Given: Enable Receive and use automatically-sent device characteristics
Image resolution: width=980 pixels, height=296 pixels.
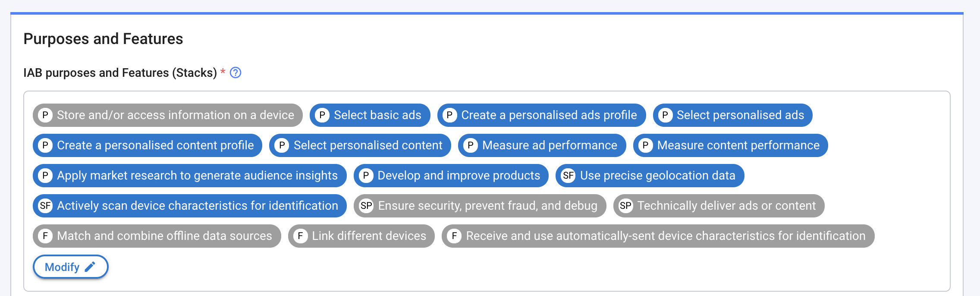Looking at the screenshot, I should click(x=506, y=236).
